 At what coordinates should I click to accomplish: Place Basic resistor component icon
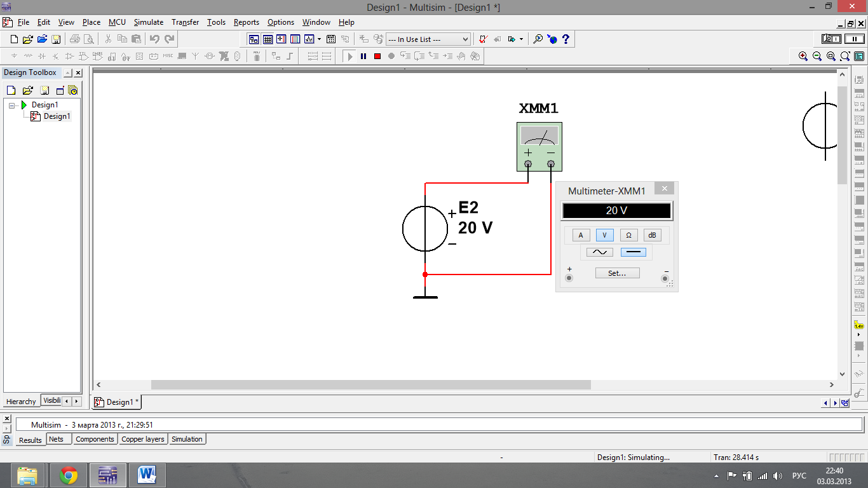pos(28,56)
